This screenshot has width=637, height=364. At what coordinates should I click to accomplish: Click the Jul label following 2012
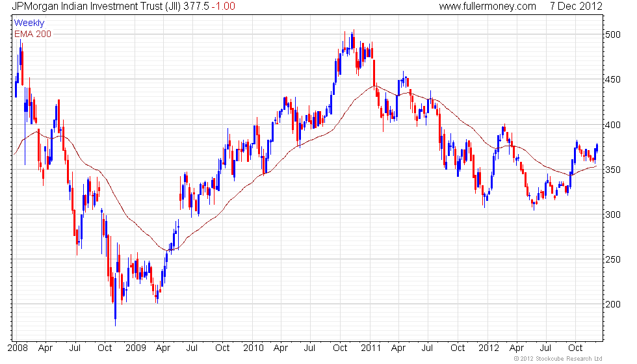(x=545, y=348)
